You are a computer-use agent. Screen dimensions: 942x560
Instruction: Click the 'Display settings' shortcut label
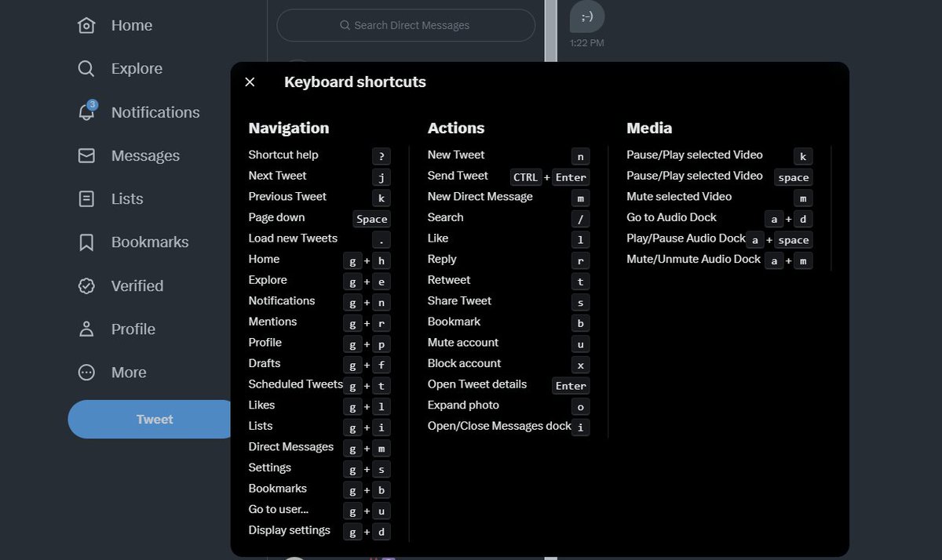click(290, 530)
